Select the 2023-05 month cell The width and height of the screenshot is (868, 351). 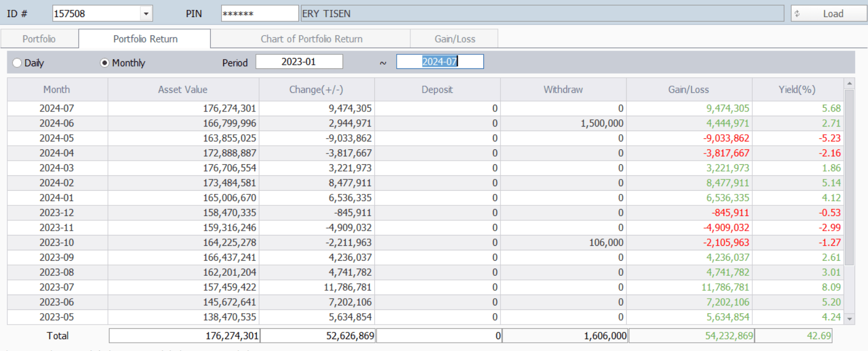(57, 317)
